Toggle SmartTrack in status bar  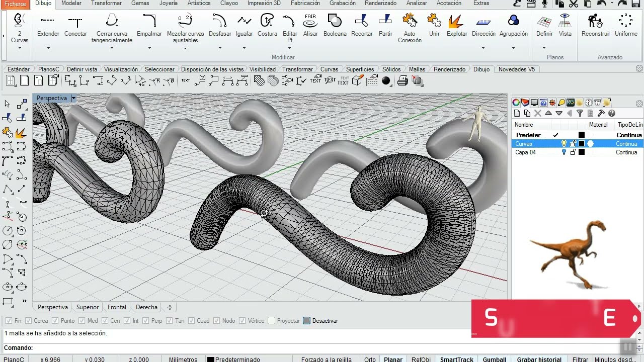coord(457,359)
